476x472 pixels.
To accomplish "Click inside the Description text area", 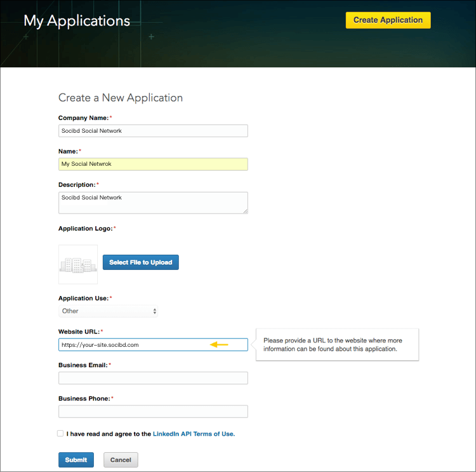I will pyautogui.click(x=152, y=203).
